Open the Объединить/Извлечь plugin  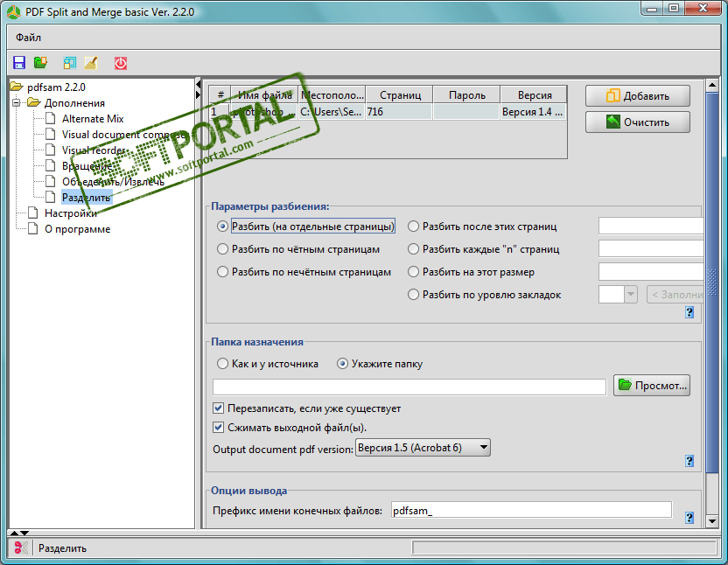coord(113,182)
